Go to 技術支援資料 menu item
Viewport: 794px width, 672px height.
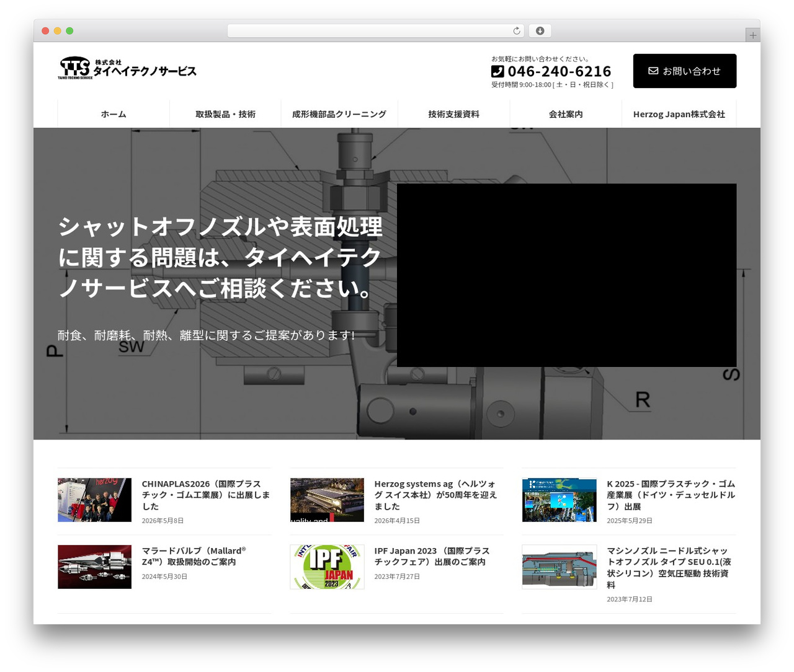pos(453,114)
